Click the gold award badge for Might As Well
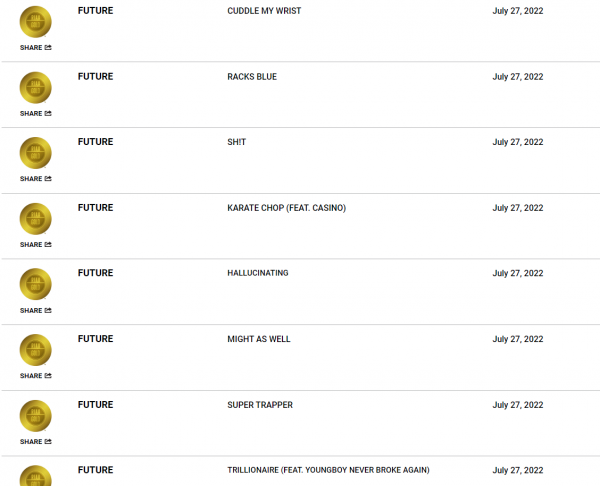Viewport: 600px width, 486px height. click(36, 350)
